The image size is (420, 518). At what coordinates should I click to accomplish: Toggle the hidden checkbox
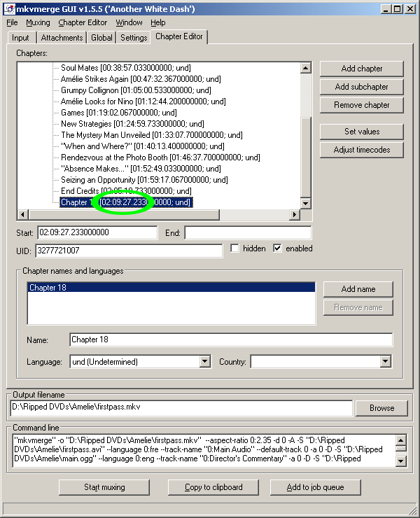234,248
